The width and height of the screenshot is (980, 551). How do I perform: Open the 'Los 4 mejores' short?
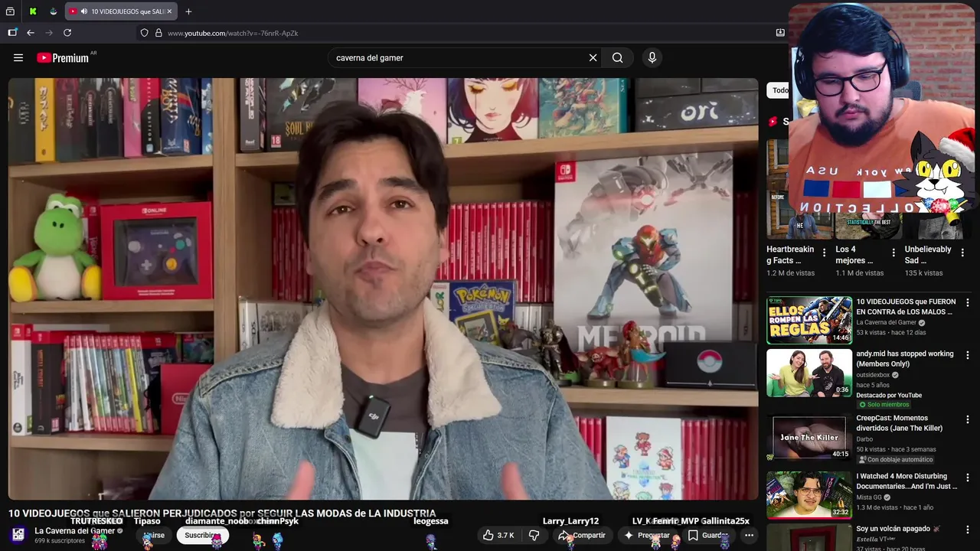click(x=854, y=255)
